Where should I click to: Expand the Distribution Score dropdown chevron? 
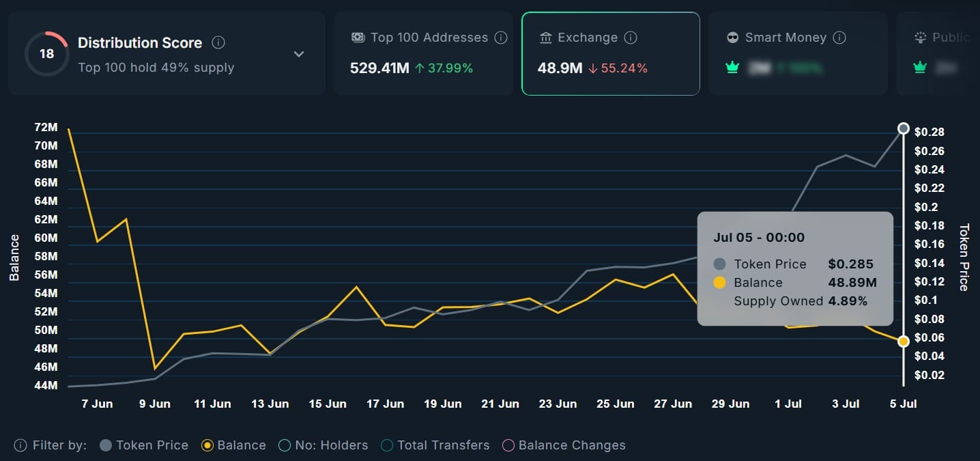click(x=298, y=53)
